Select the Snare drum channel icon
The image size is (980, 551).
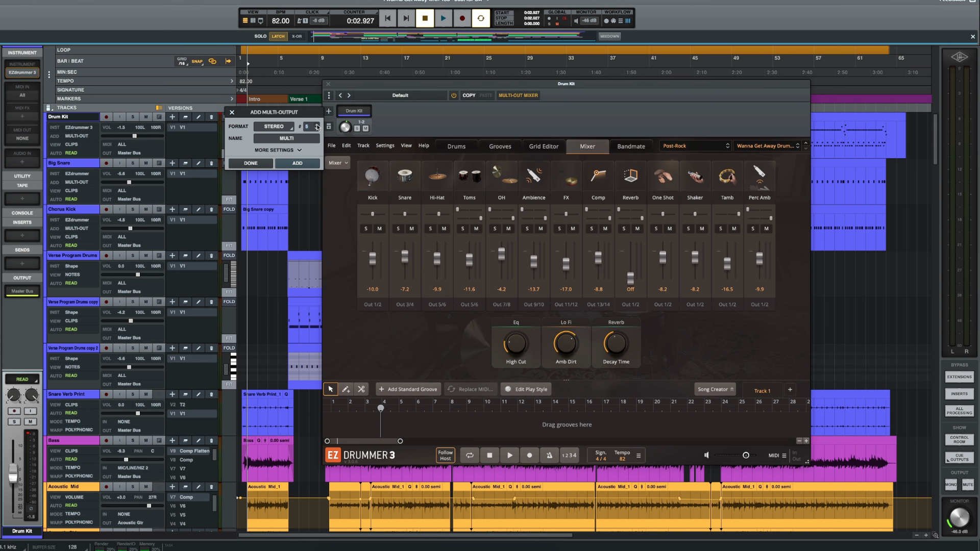coord(405,176)
